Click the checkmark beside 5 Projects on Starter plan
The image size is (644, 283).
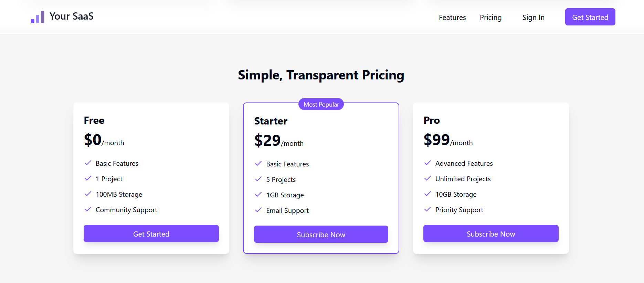click(x=258, y=179)
